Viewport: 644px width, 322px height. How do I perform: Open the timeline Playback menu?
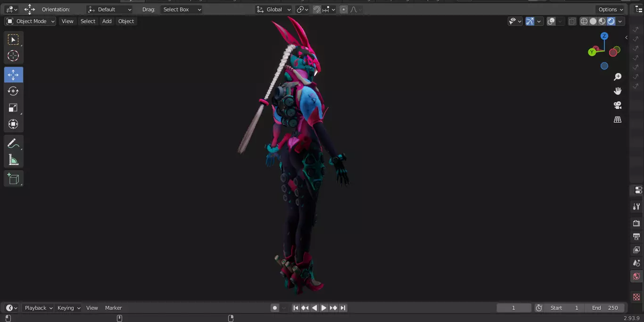coord(38,308)
